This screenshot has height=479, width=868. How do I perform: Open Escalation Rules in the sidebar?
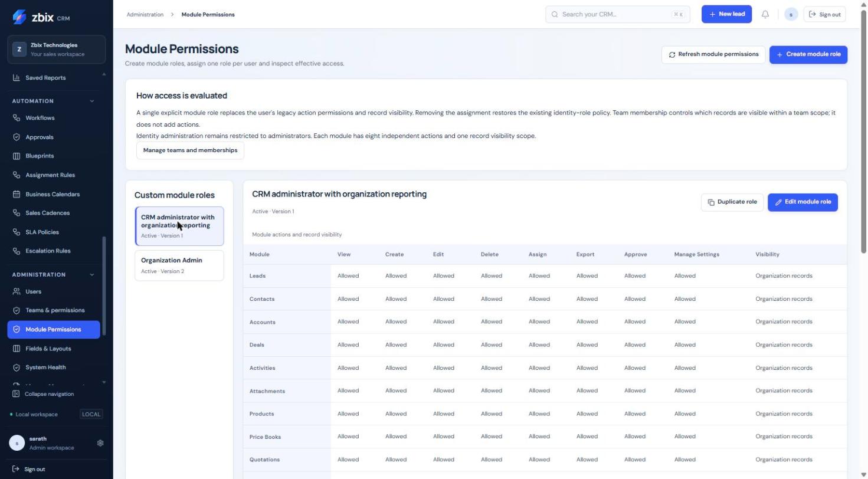(x=53, y=251)
